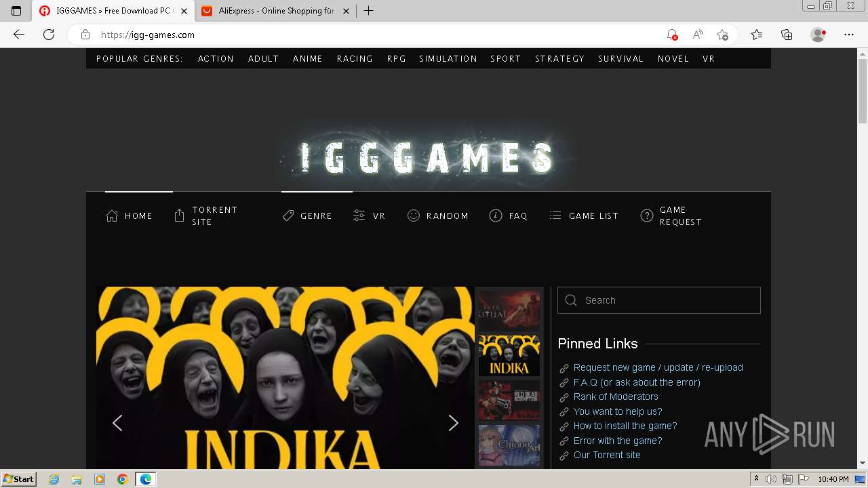Viewport: 868px width, 488px height.
Task: Click the Search input field
Action: pyautogui.click(x=659, y=300)
